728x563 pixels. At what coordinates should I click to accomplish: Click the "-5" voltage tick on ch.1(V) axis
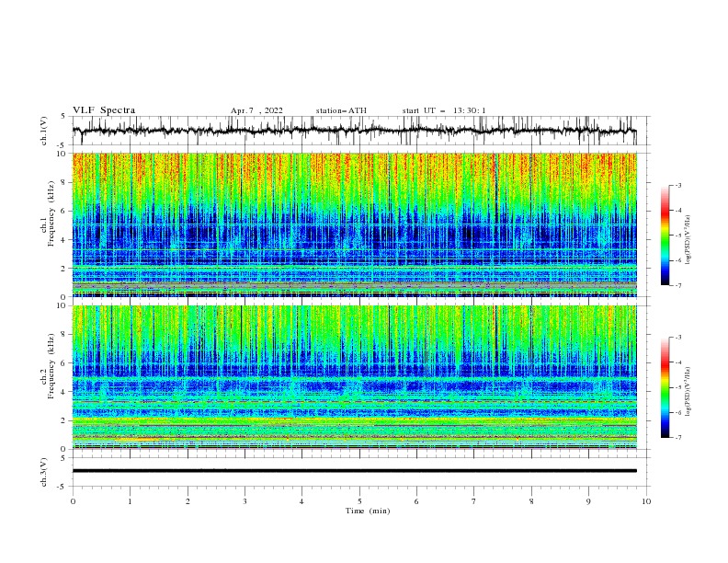[x=62, y=145]
